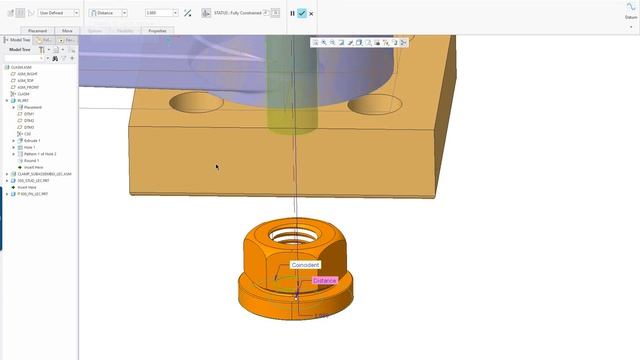Open the display style icon in graphics toolbar
Screen dimensions: 640x360
pyautogui.click(x=359, y=42)
